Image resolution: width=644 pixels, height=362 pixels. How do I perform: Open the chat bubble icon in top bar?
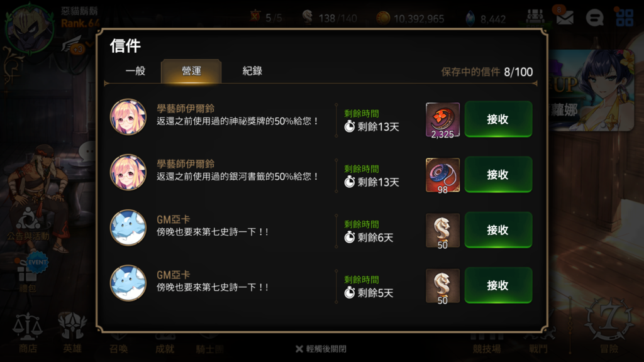(x=594, y=18)
